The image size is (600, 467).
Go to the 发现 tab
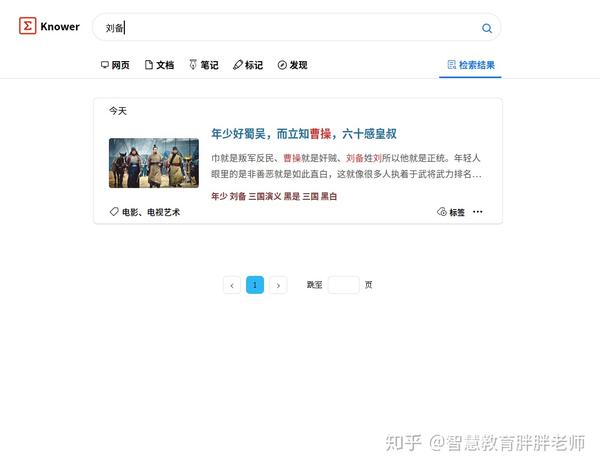[x=293, y=65]
